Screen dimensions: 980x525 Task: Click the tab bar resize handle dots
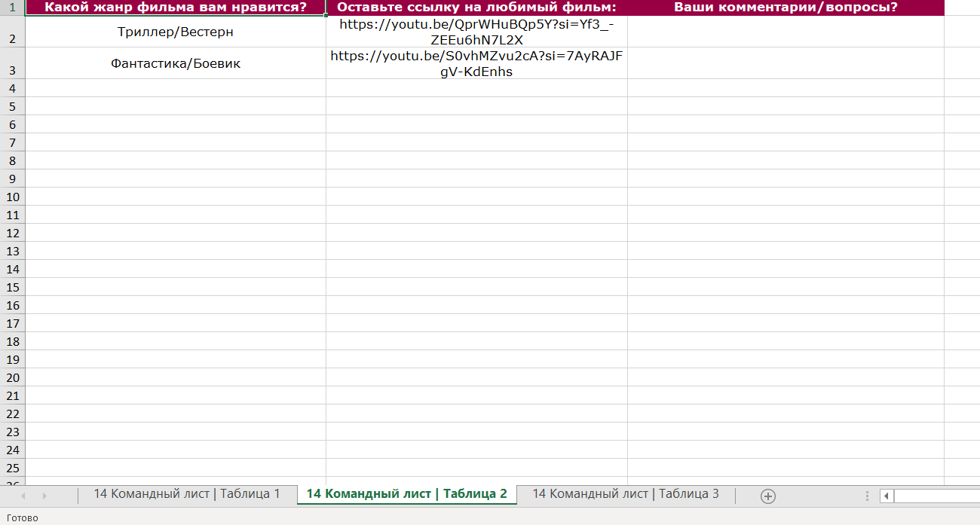(868, 496)
